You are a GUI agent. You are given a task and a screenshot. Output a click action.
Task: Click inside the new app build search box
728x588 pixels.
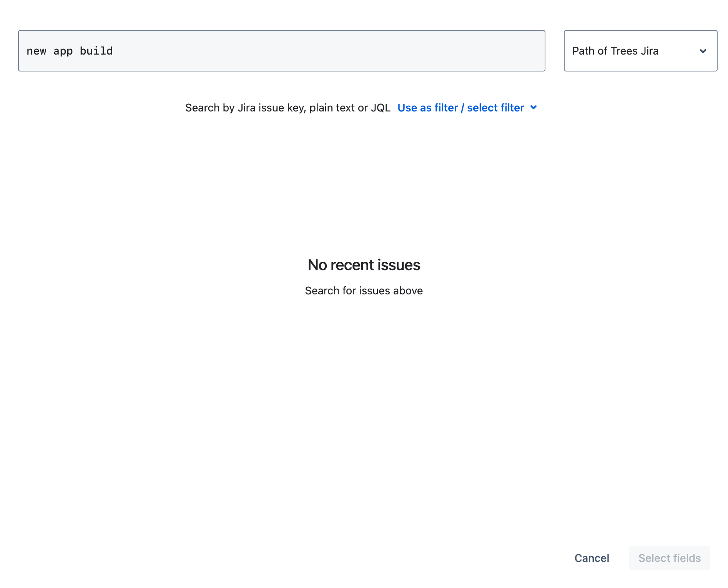tap(282, 50)
